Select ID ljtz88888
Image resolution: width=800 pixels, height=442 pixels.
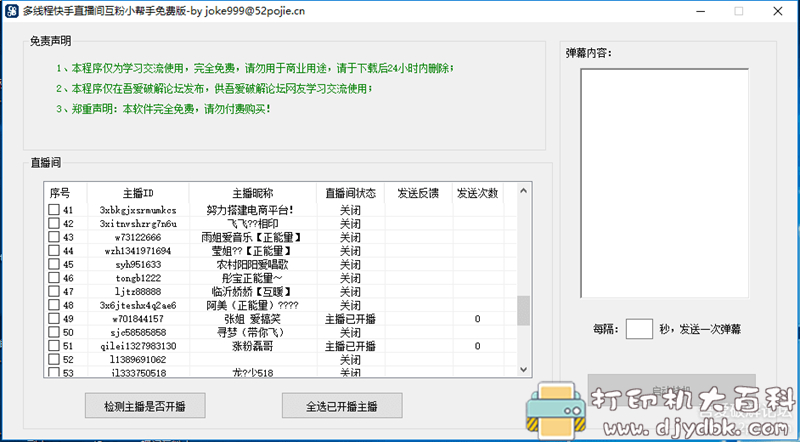[x=138, y=291]
